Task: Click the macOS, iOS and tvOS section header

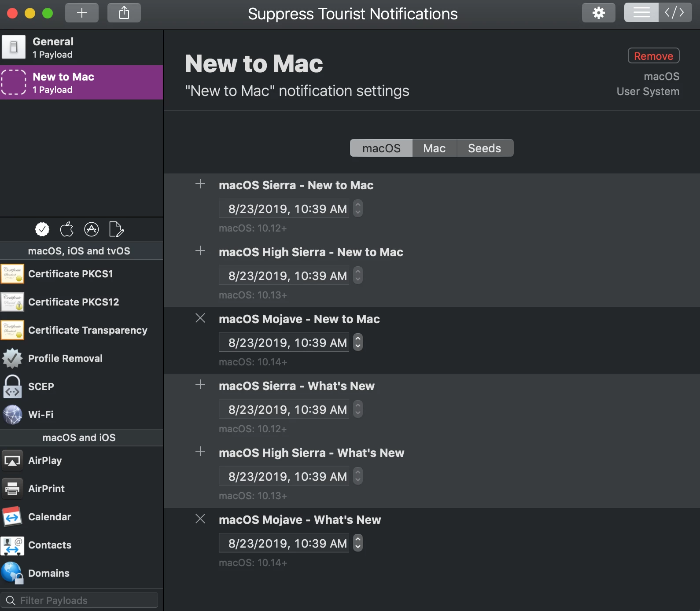Action: tap(81, 250)
